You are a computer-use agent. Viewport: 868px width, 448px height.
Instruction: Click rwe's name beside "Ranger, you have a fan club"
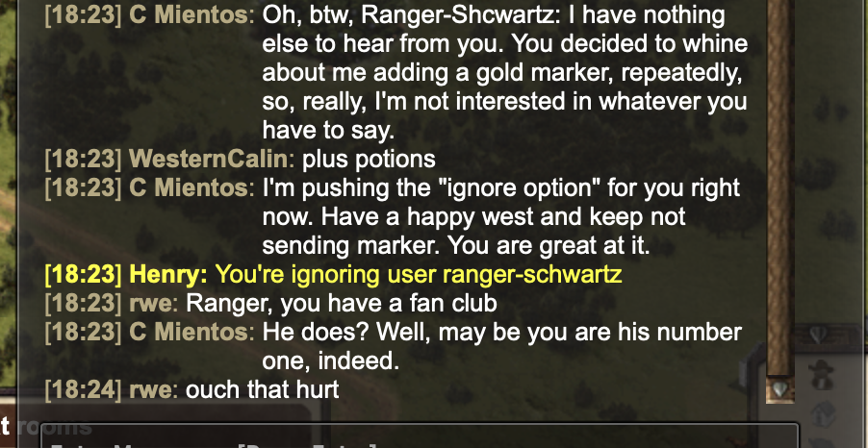(x=153, y=304)
